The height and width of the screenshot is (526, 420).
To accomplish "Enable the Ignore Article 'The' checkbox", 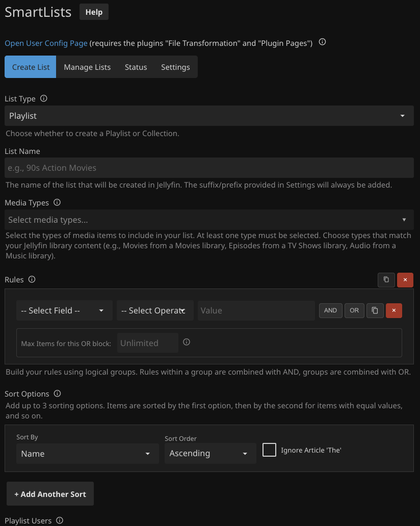I will [x=269, y=450].
